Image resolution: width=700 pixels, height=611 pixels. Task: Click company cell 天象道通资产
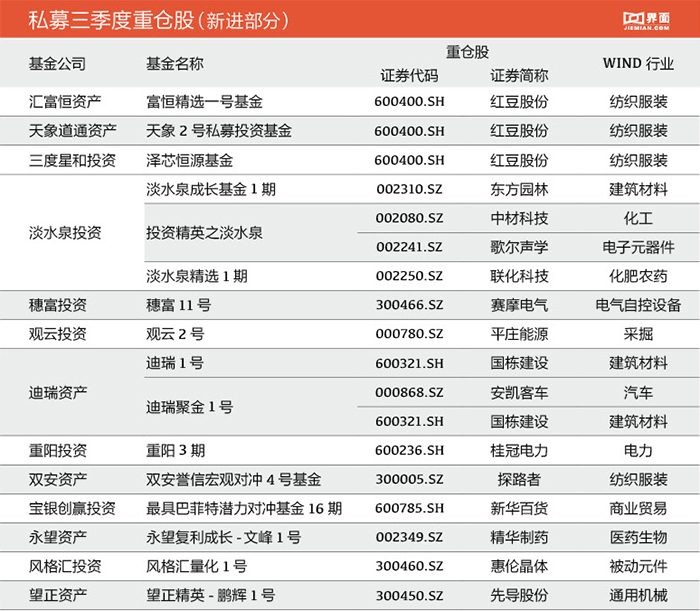coord(72,131)
